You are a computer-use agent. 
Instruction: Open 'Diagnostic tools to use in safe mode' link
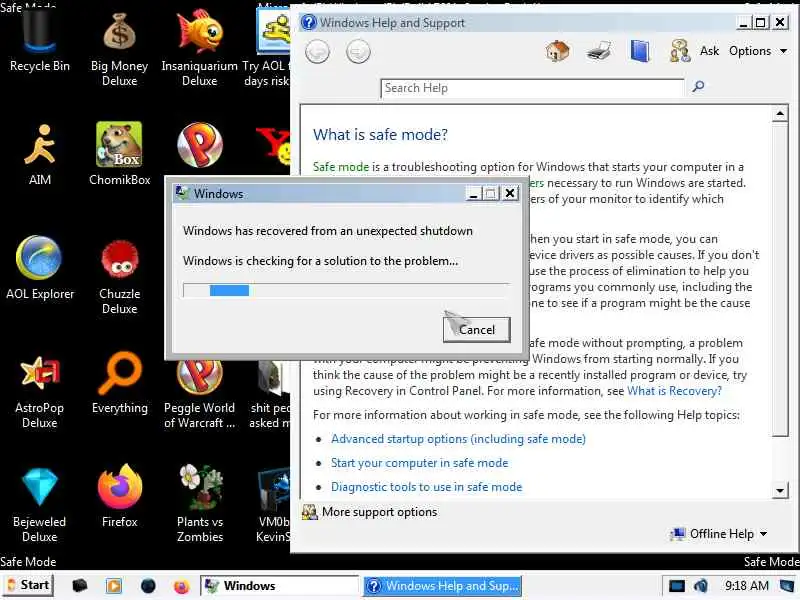point(427,487)
